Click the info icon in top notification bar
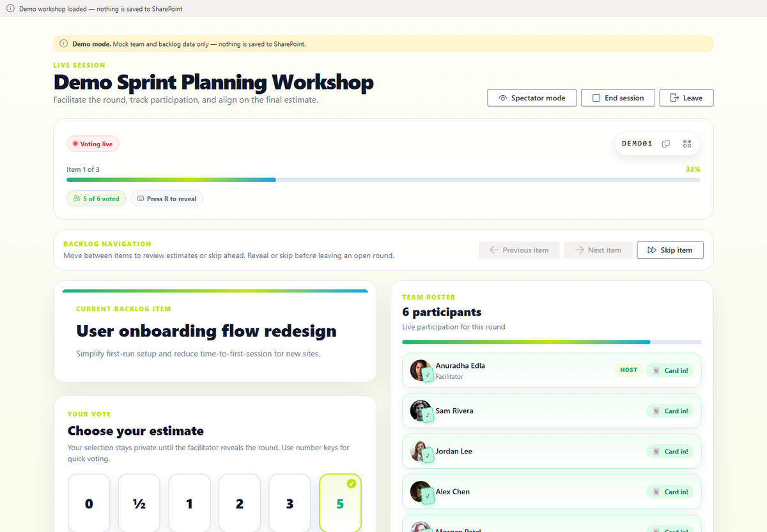 [x=10, y=9]
